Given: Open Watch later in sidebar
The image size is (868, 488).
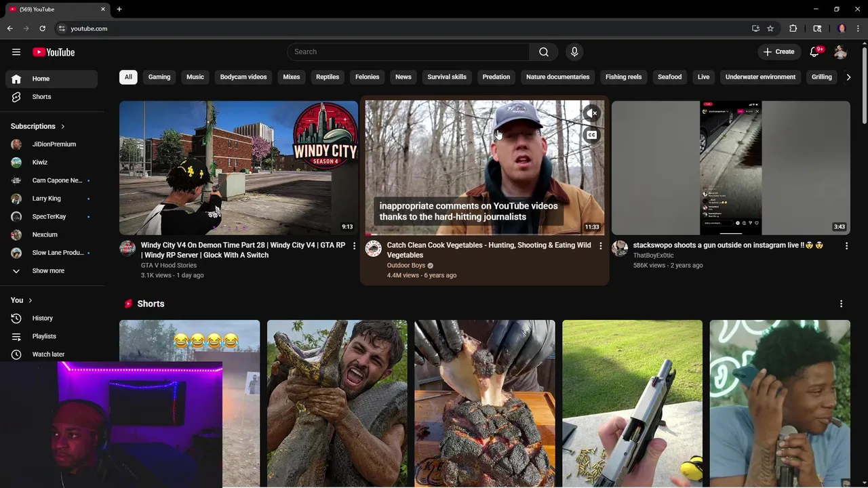Looking at the screenshot, I should click(52, 354).
